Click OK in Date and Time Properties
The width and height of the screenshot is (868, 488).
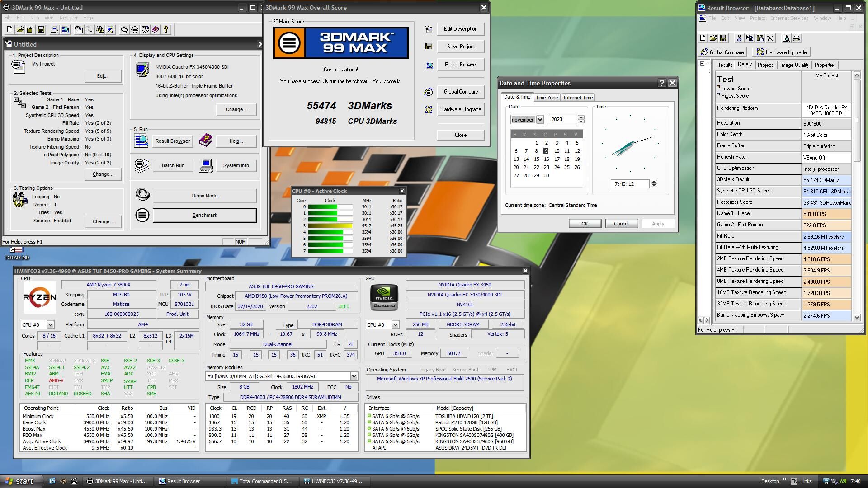click(584, 224)
